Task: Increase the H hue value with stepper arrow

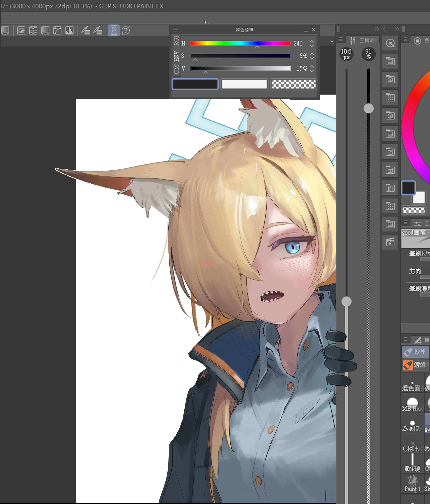Action: pyautogui.click(x=312, y=41)
